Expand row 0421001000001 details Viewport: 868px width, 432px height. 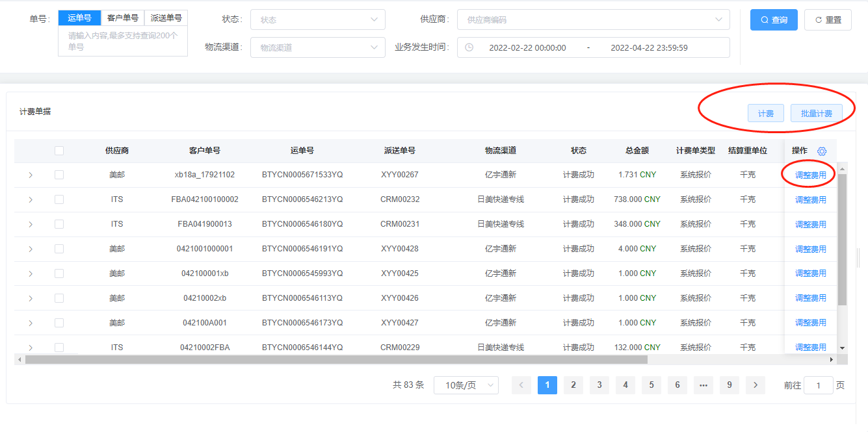click(x=31, y=249)
